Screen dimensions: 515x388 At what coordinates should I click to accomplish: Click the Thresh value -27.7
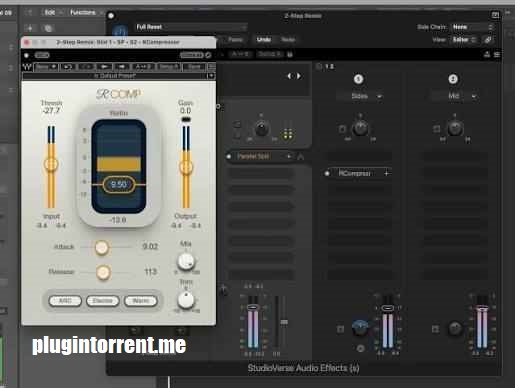51,111
